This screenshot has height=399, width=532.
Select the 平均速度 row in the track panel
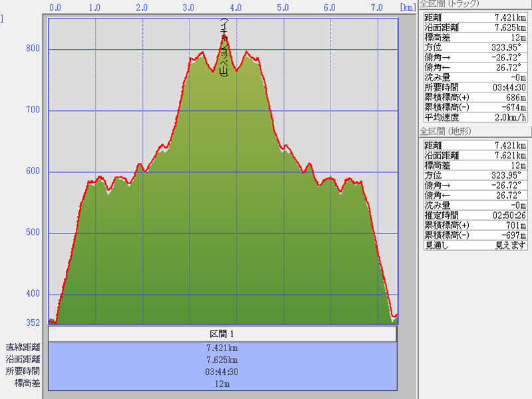[x=475, y=118]
